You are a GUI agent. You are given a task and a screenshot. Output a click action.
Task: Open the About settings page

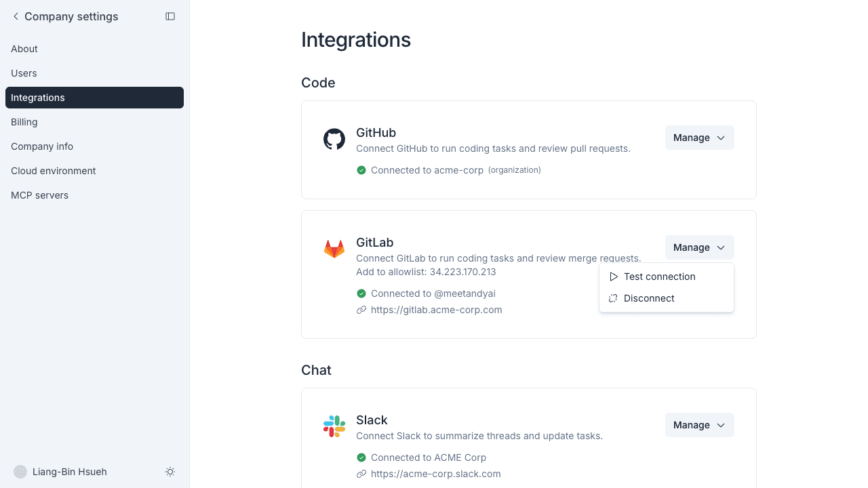click(94, 49)
